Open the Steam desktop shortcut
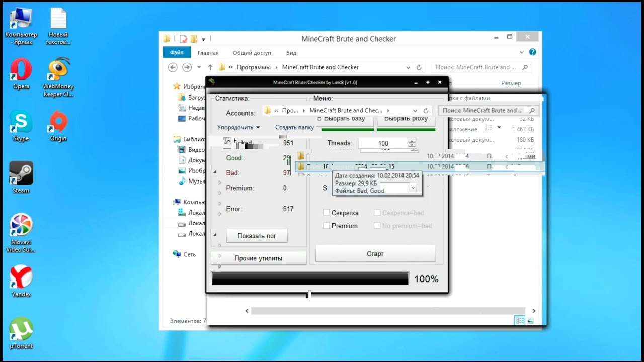 [21, 177]
